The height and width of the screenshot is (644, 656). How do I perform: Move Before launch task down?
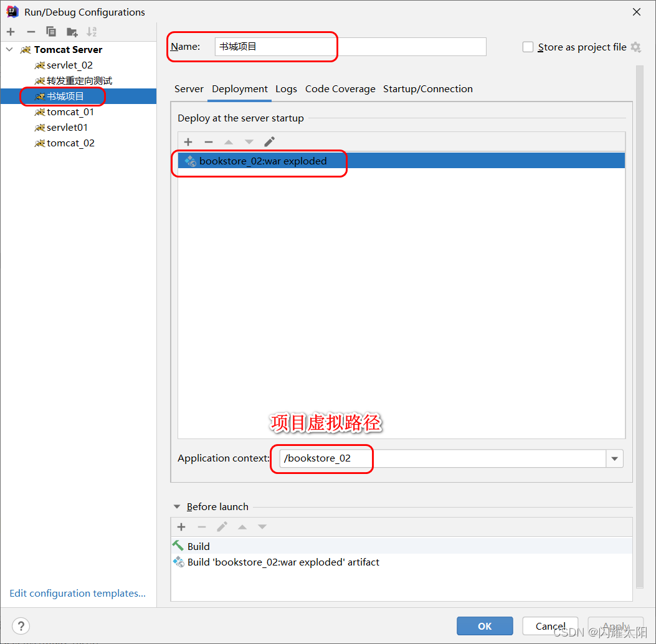[262, 527]
